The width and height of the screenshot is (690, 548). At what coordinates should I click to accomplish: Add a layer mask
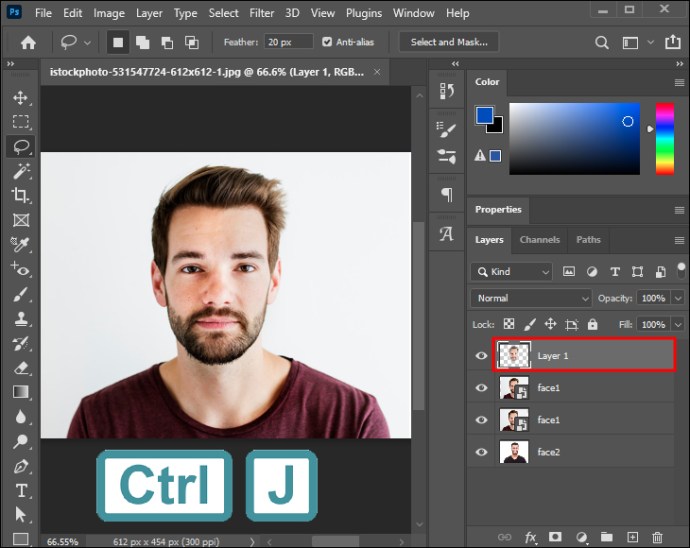tap(555, 537)
